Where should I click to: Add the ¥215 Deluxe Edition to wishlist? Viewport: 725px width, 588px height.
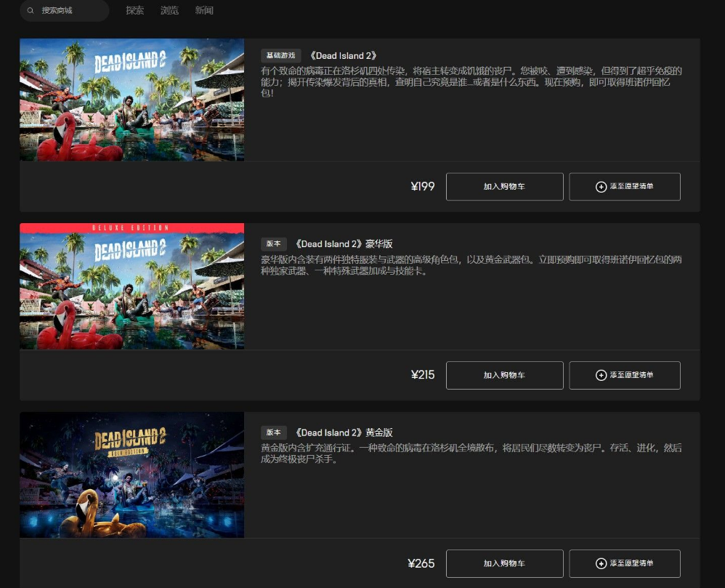pos(625,375)
